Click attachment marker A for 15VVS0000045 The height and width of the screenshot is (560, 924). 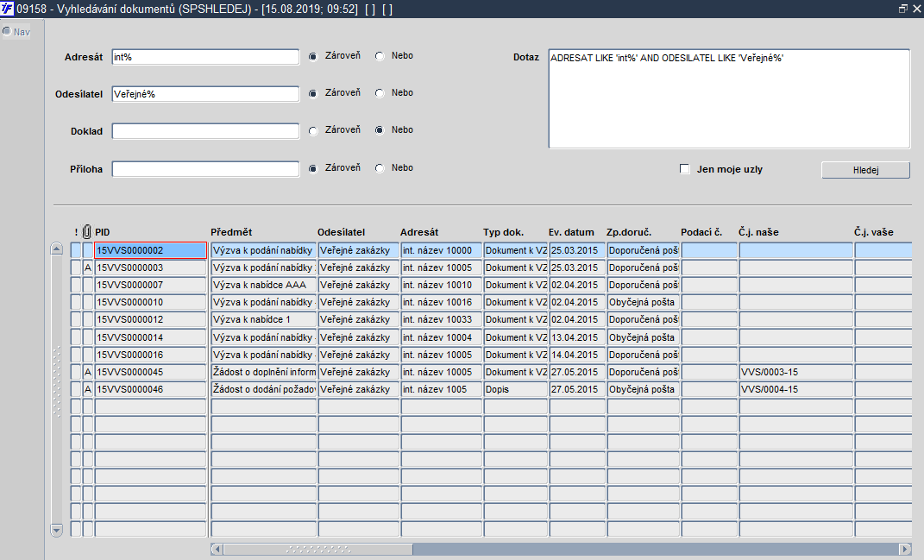tap(88, 372)
